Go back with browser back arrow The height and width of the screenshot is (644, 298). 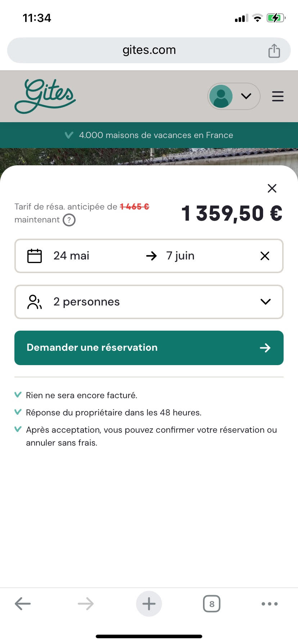(x=23, y=604)
